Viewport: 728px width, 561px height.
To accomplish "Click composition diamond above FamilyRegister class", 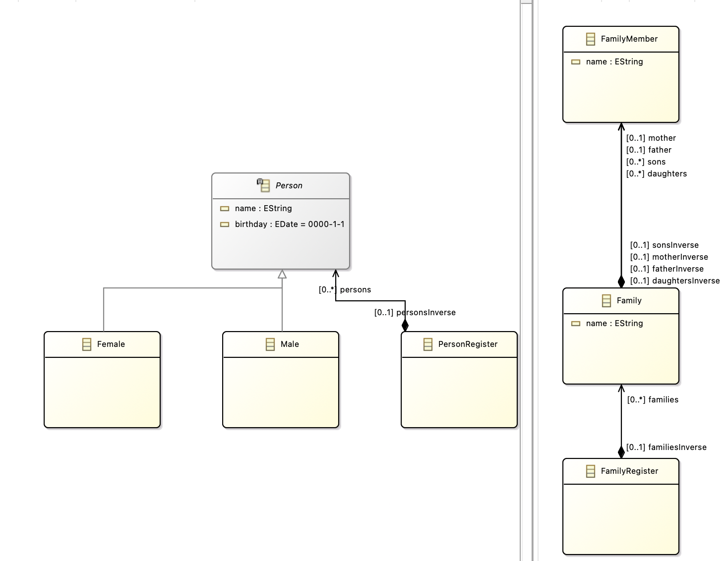I will 621,452.
